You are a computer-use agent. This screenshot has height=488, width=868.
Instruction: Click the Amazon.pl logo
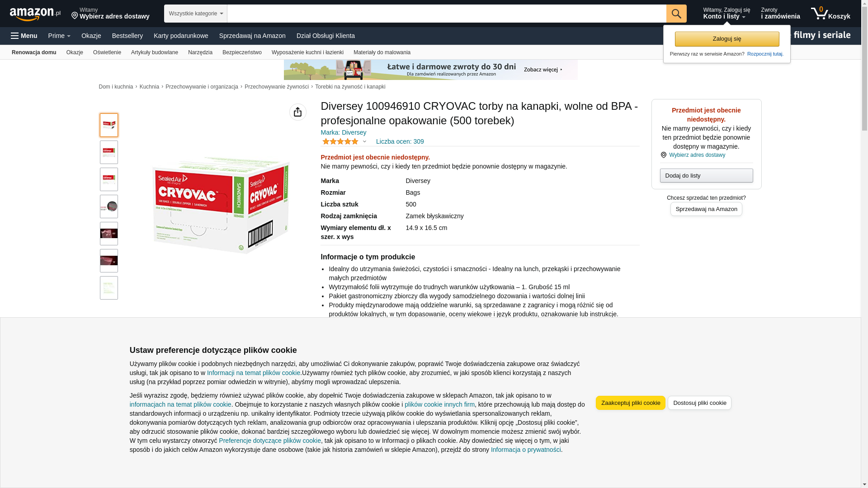point(35,14)
